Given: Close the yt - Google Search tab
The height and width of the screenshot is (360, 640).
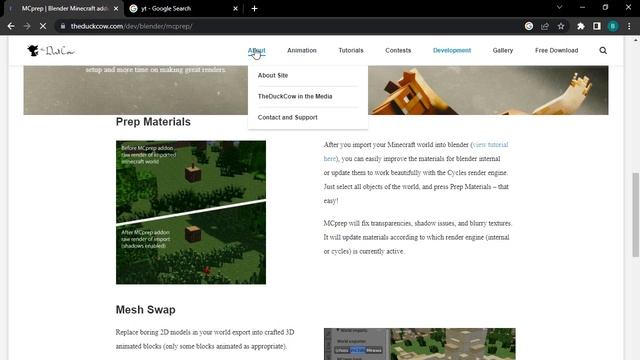Looking at the screenshot, I should (x=236, y=8).
